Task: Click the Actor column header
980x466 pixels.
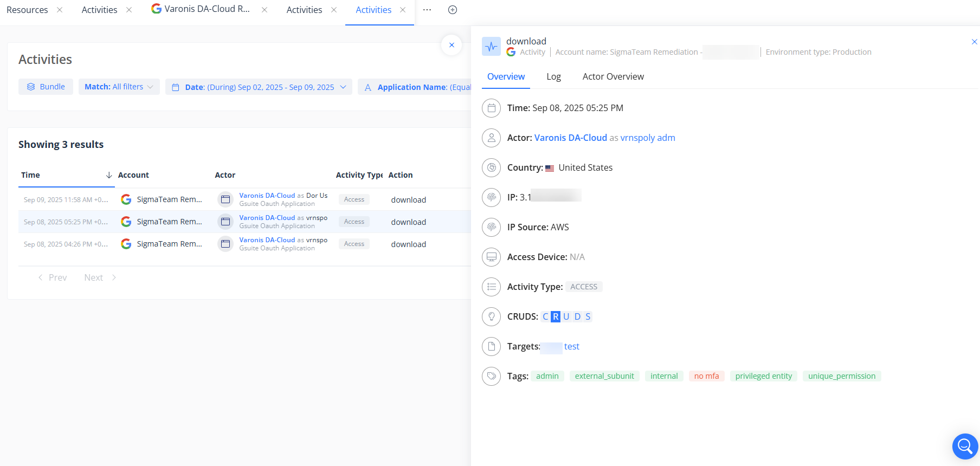Action: coord(225,175)
